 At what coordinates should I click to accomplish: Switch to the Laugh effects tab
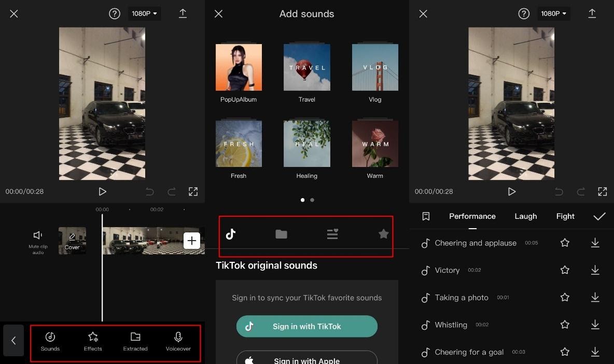[525, 216]
